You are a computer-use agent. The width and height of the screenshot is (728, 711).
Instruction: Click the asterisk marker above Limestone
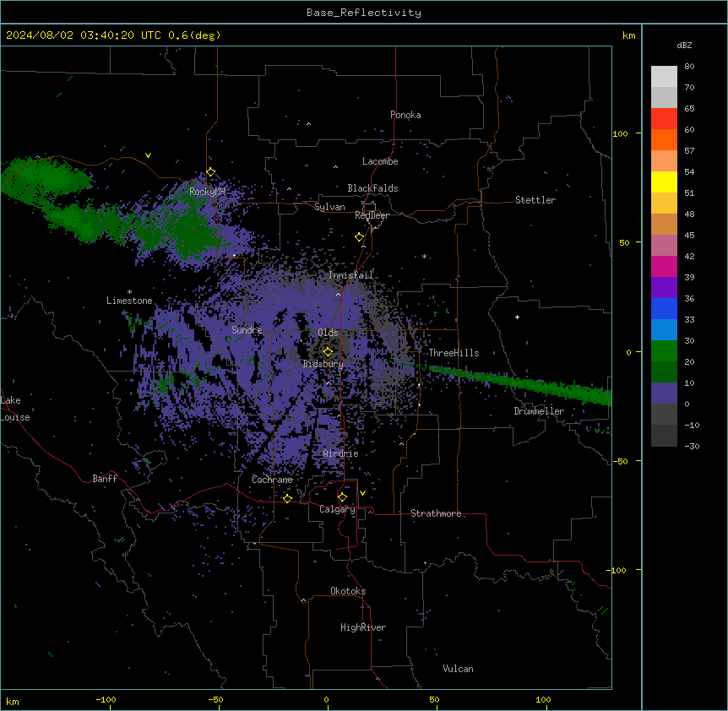[129, 292]
